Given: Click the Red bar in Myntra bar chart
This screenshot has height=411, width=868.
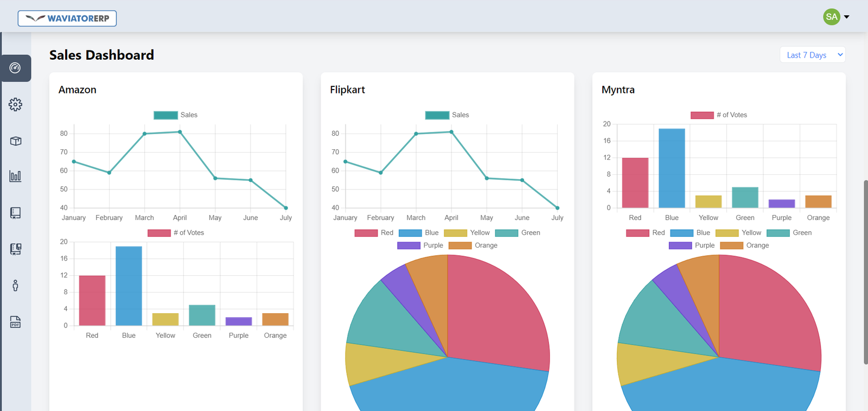Looking at the screenshot, I should 635,183.
